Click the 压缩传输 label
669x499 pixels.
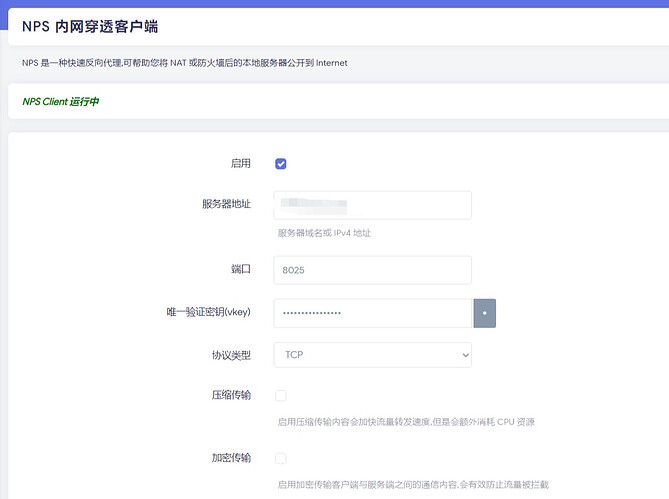pos(226,396)
